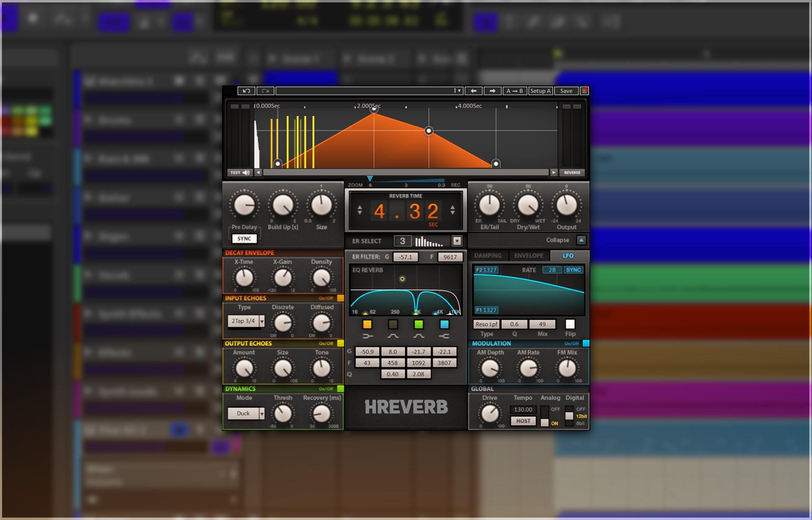Switch to the DAMPING tab
This screenshot has width=812, height=520.
click(x=488, y=256)
